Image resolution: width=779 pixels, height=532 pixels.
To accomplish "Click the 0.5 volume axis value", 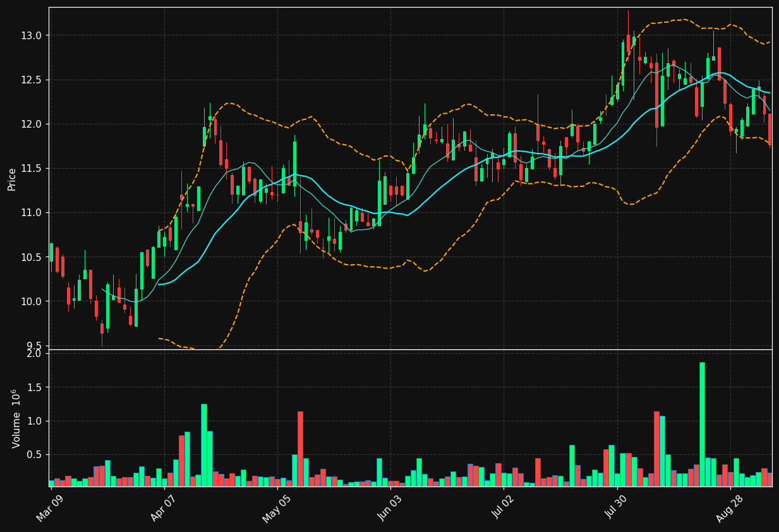I will point(33,454).
